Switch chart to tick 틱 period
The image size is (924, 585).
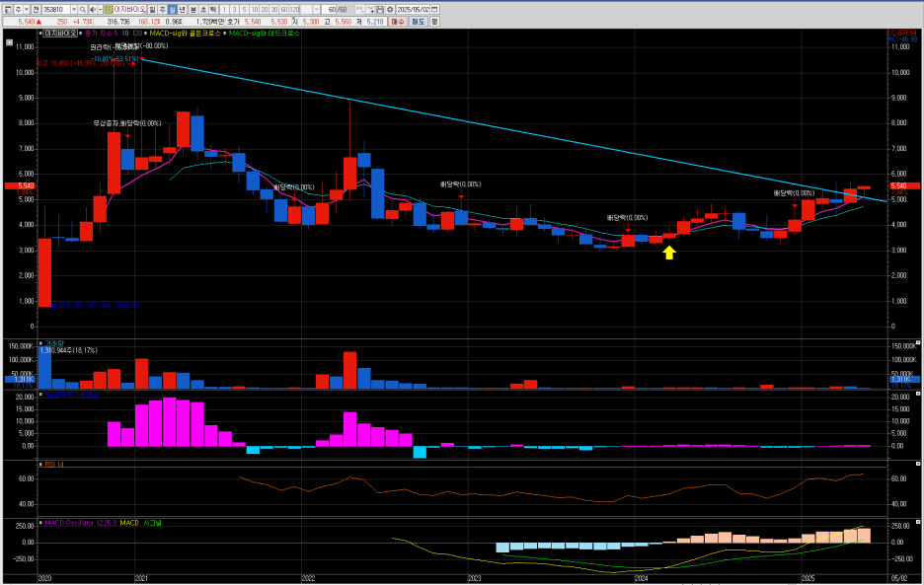click(213, 10)
